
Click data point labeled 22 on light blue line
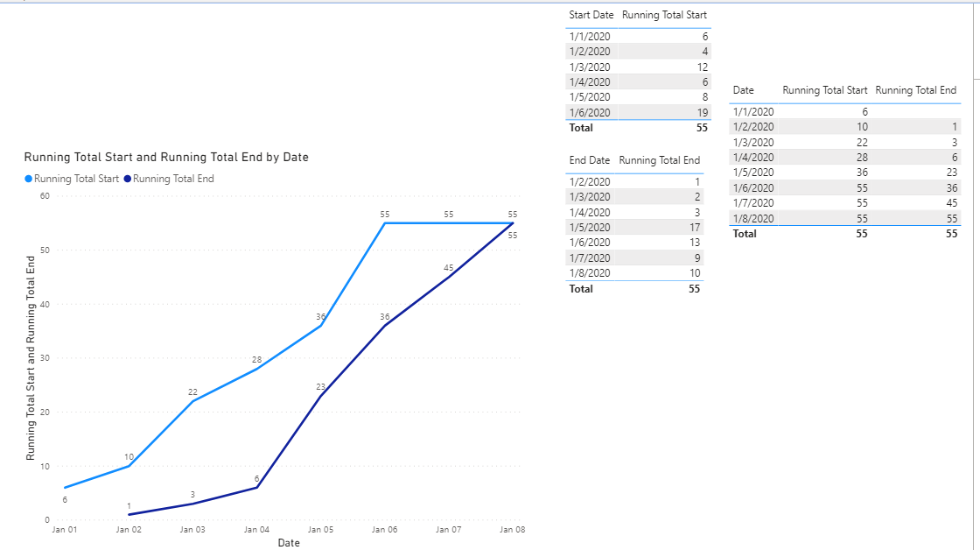(x=192, y=401)
